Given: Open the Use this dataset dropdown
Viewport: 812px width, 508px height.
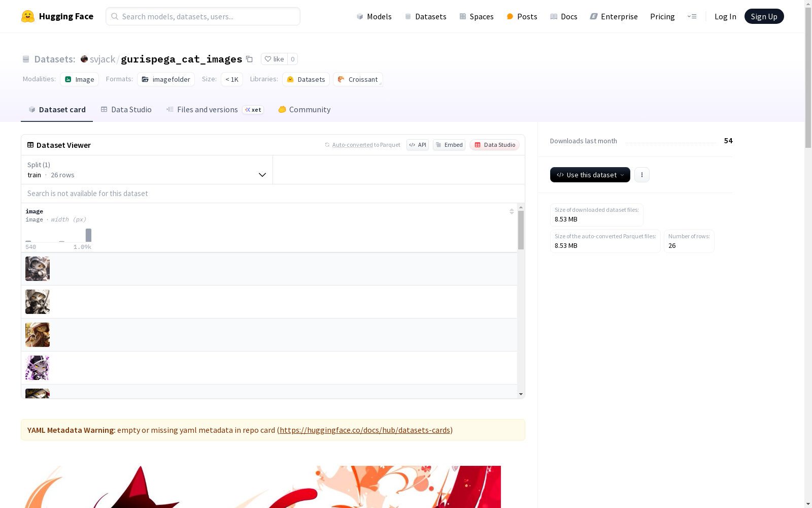Looking at the screenshot, I should tap(590, 175).
